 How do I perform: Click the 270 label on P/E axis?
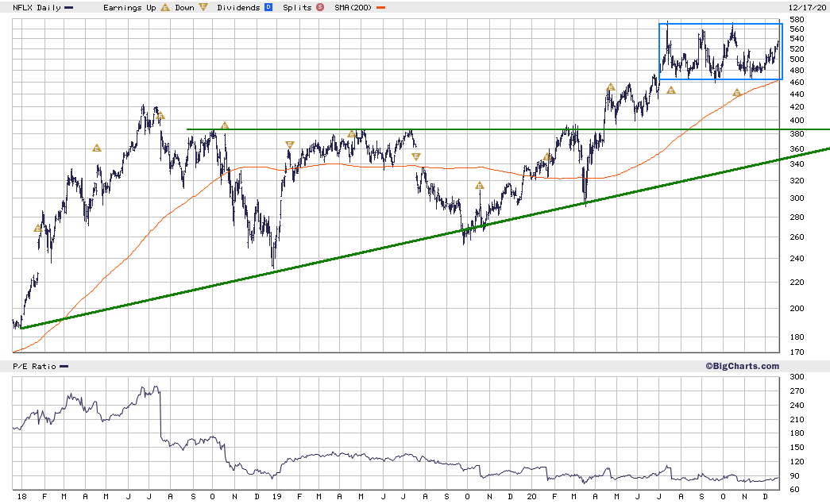(x=797, y=391)
